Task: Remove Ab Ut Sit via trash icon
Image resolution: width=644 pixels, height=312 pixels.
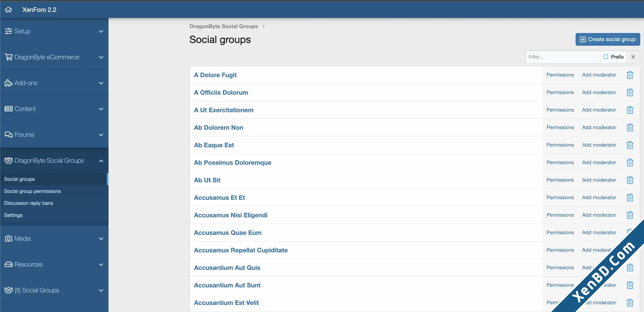Action: coord(630,180)
